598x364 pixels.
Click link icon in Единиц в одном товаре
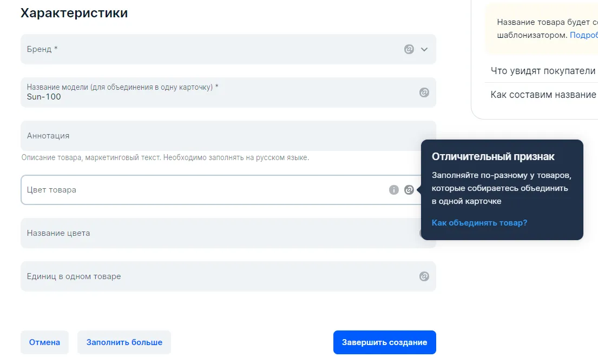point(424,276)
